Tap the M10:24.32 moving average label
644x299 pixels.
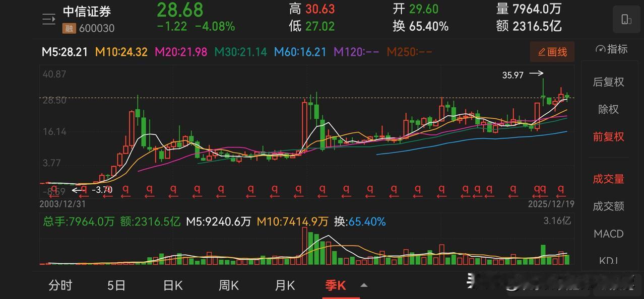coord(121,52)
